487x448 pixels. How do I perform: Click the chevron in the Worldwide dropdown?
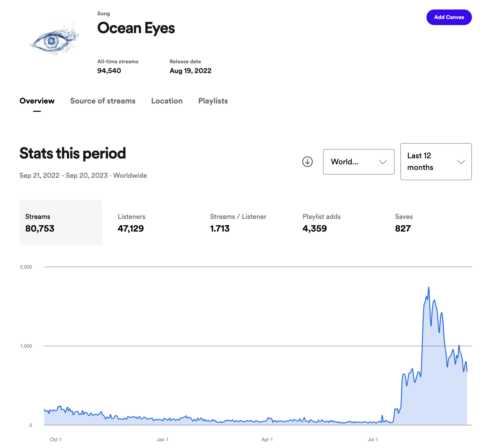pyautogui.click(x=383, y=162)
